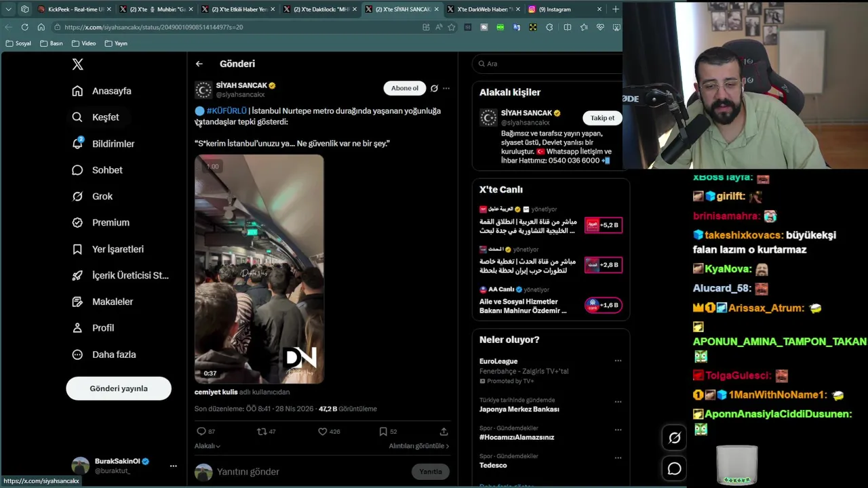Click Ara search field

tap(549, 64)
